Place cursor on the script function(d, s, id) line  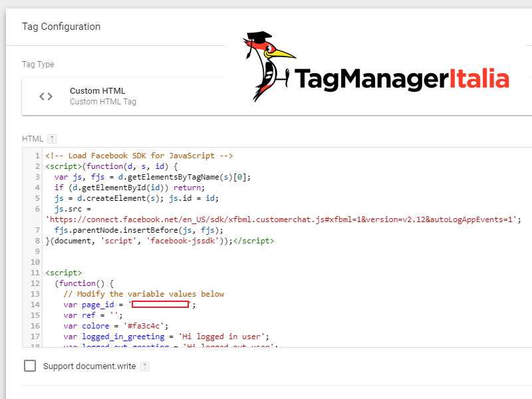[112, 166]
